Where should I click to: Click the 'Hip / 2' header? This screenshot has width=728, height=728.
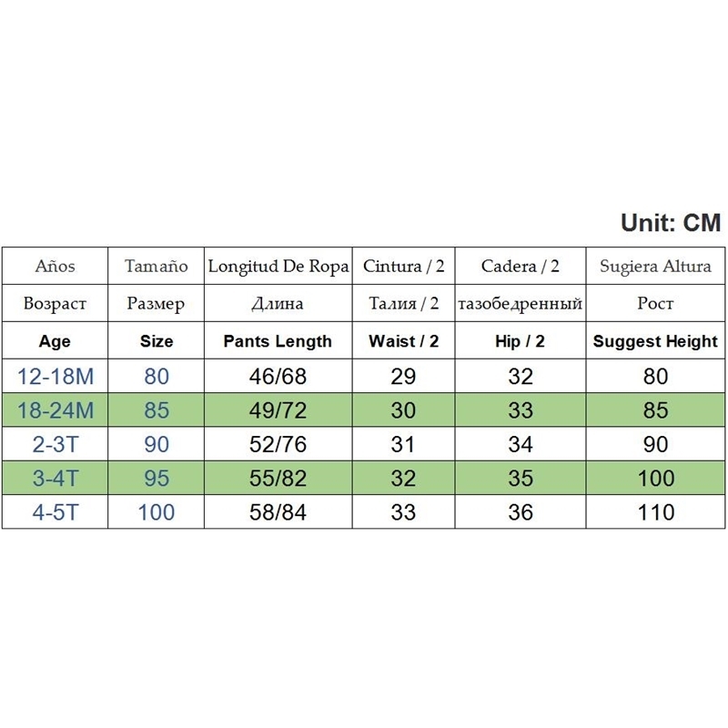(521, 342)
